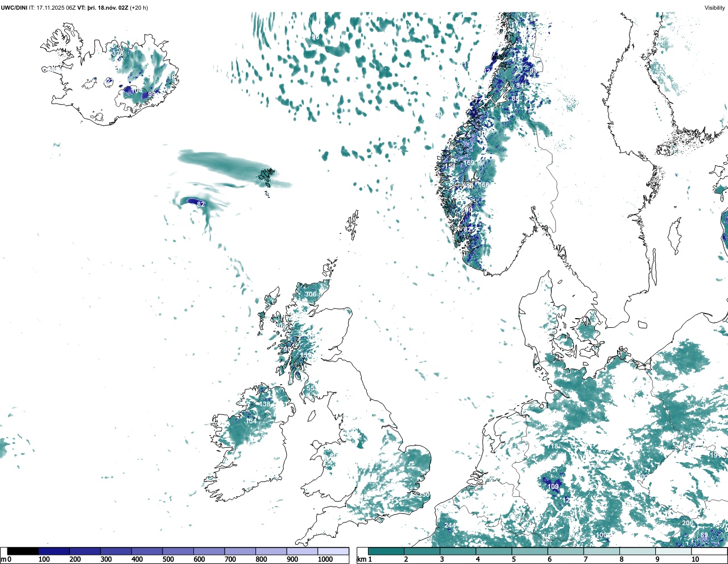Select the 5–6 km legend swatch
This screenshot has width=728, height=564.
pyautogui.click(x=530, y=551)
